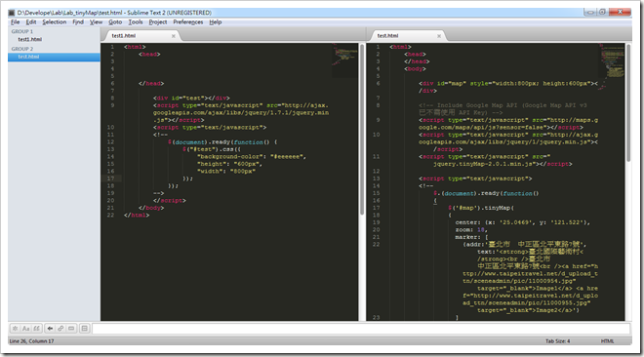Open the Goto menu
Viewport: 644px width, 357px height.
(x=115, y=22)
